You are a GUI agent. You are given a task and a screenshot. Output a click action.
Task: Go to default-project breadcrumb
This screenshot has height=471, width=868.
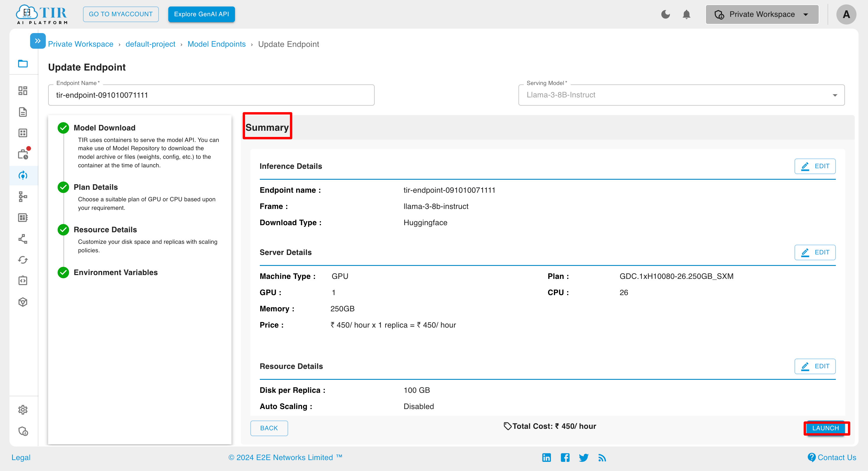[150, 44]
